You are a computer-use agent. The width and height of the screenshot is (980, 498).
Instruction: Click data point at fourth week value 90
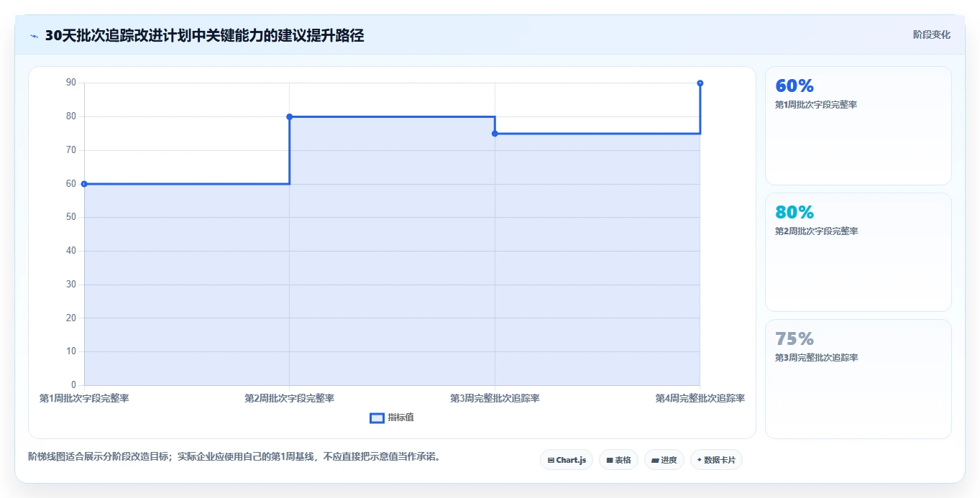point(700,83)
